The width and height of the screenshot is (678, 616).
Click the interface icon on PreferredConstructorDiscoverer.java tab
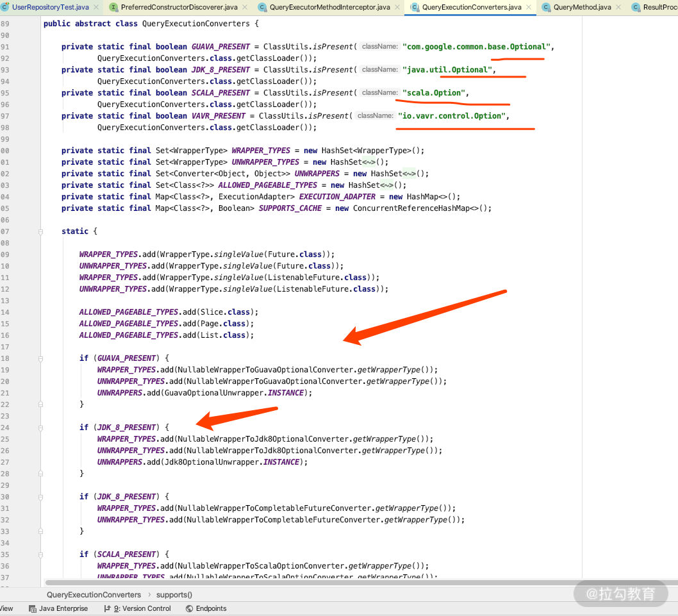point(113,7)
